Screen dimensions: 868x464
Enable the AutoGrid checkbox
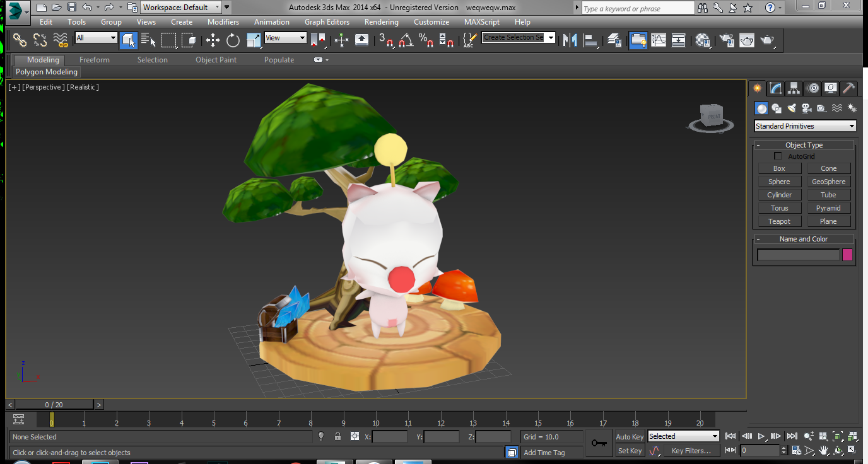tap(778, 156)
